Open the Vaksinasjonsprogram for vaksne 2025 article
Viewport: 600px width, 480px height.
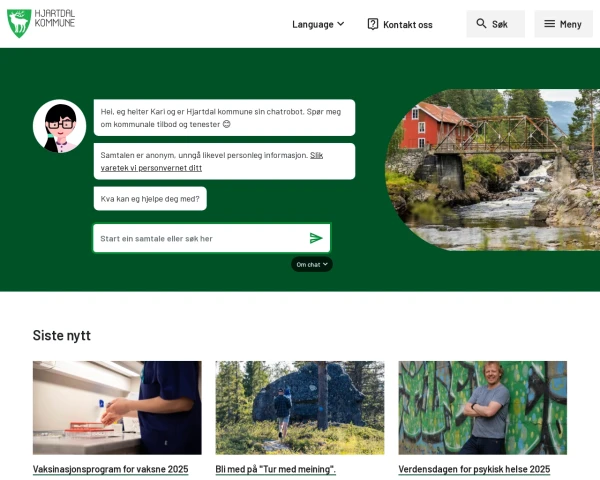click(x=111, y=469)
